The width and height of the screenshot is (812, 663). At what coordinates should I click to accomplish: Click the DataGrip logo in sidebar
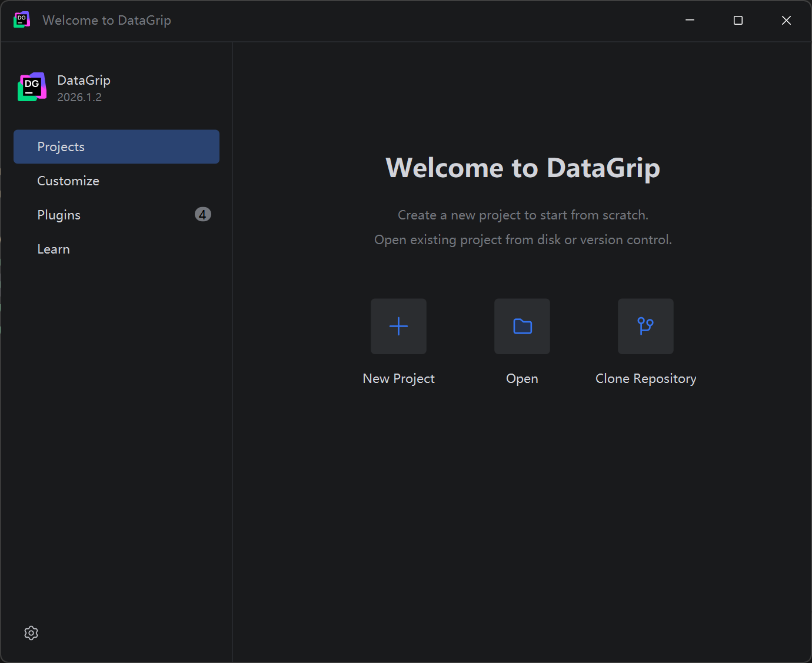(32, 87)
